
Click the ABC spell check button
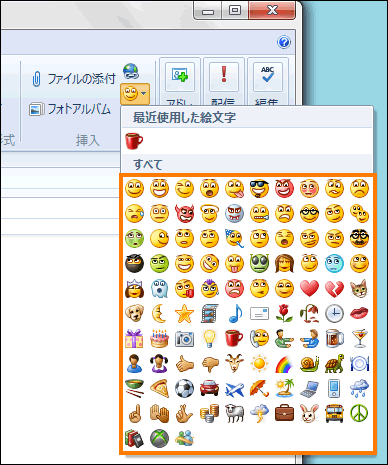click(x=268, y=77)
